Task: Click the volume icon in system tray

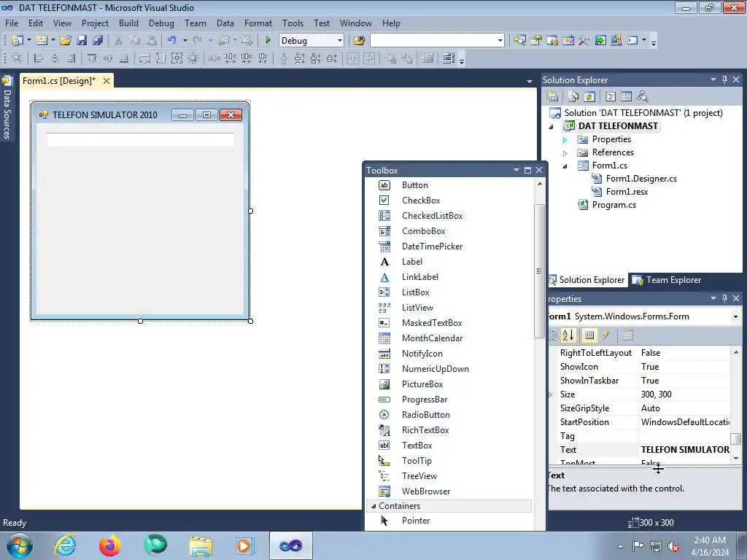Action: click(x=673, y=546)
